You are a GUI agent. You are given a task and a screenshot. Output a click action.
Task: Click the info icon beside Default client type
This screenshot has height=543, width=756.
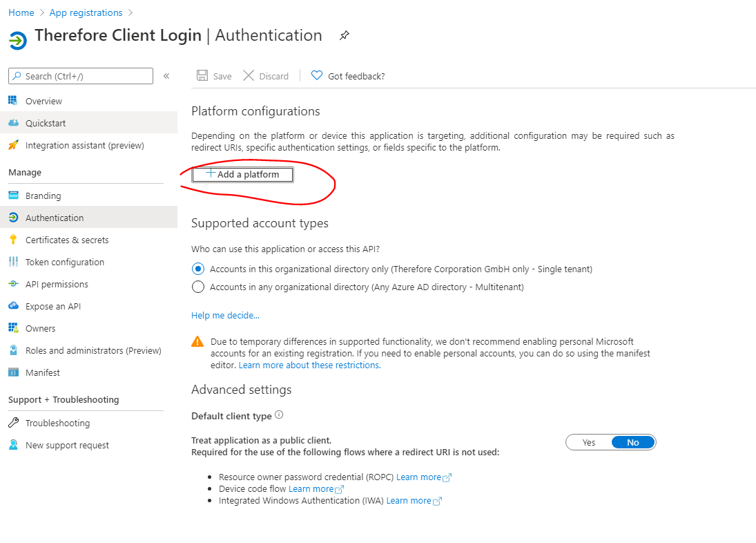(279, 415)
